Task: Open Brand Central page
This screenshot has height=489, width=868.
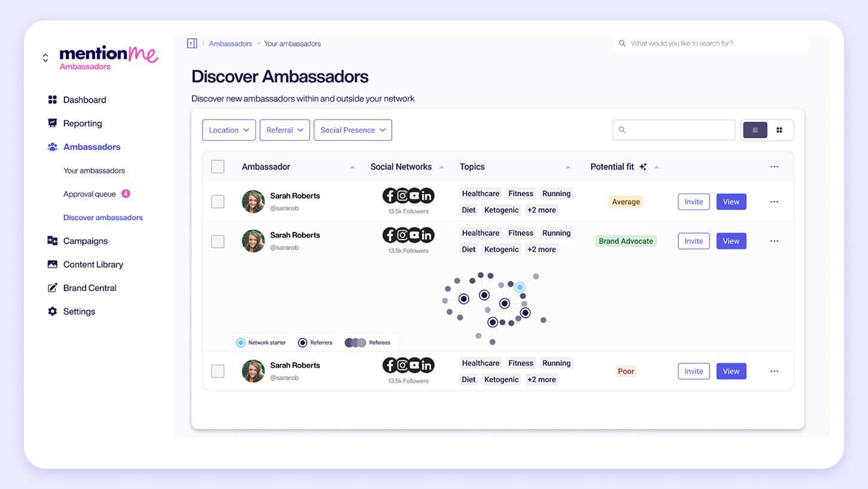Action: click(x=90, y=288)
